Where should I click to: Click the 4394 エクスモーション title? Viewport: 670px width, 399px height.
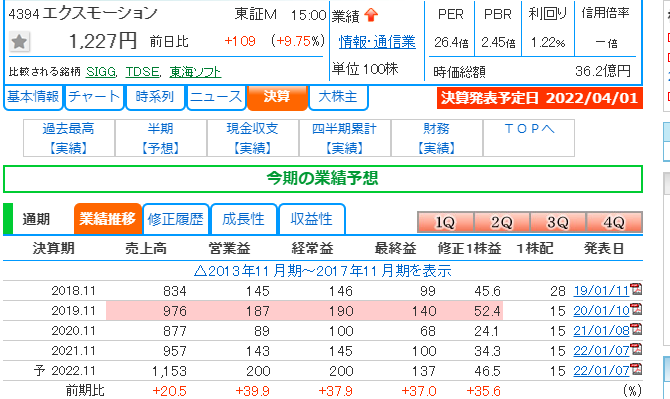83,14
